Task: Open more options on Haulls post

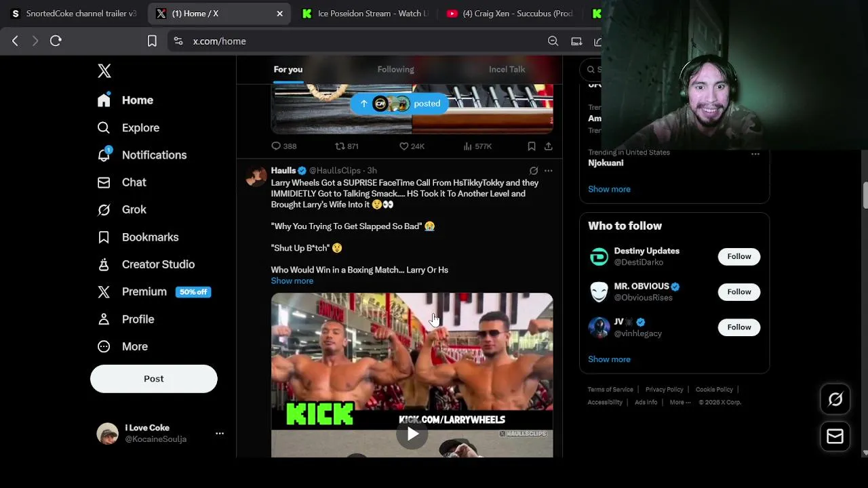Action: coord(548,171)
